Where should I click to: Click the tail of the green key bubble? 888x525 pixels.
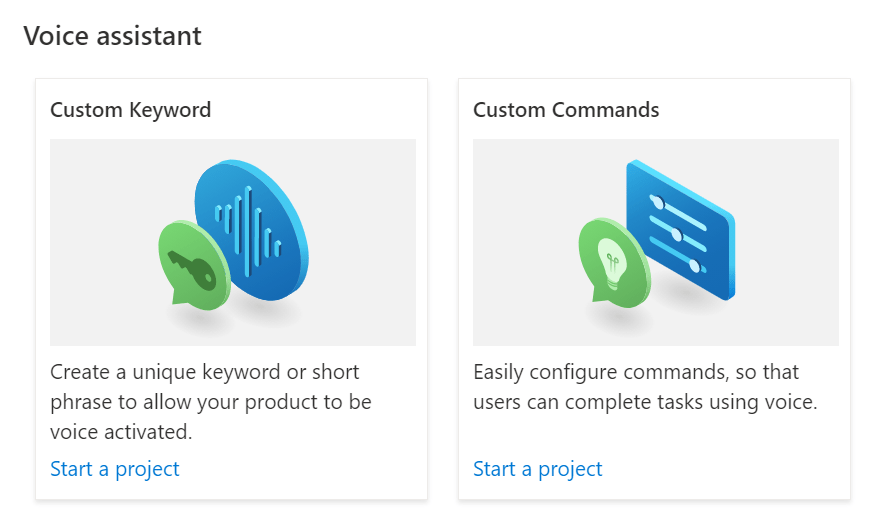[x=180, y=296]
